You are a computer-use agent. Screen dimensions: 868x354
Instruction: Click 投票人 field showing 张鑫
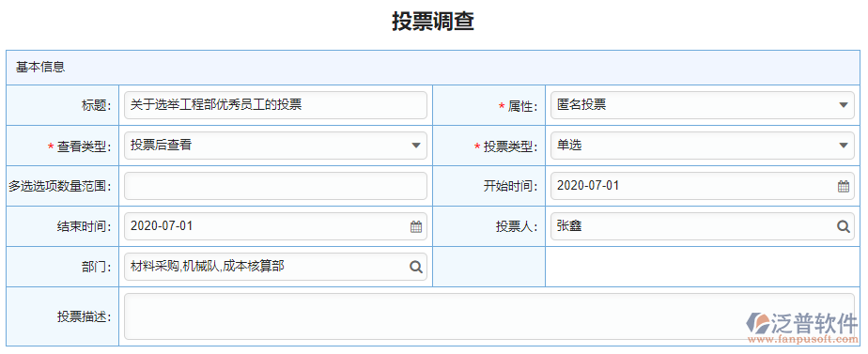[x=703, y=226]
